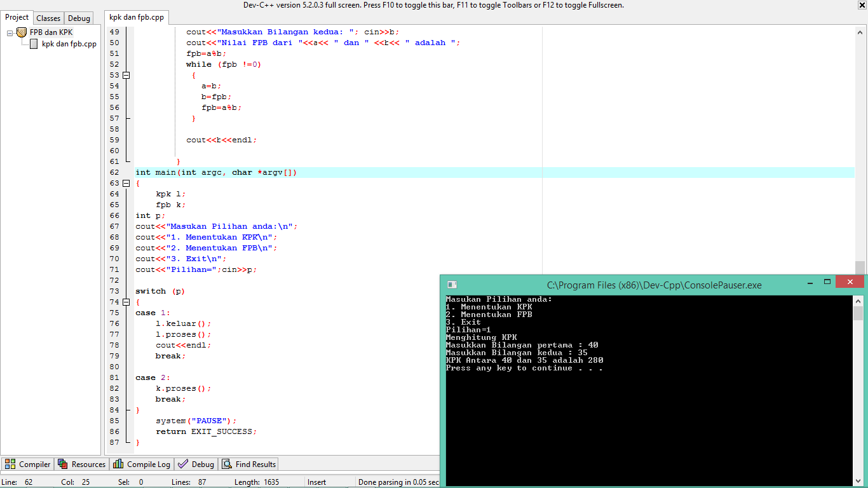Click 'return EXIT_SUCCESS;' on line 86

tap(207, 431)
